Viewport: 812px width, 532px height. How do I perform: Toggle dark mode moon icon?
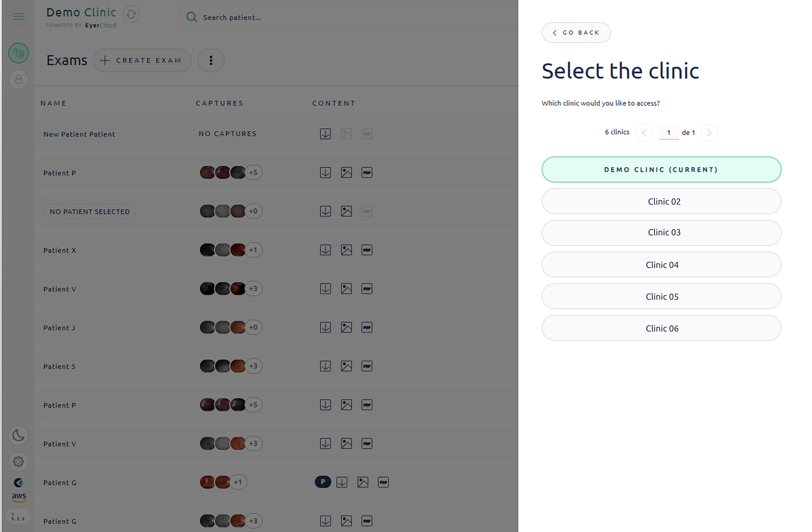pyautogui.click(x=18, y=436)
